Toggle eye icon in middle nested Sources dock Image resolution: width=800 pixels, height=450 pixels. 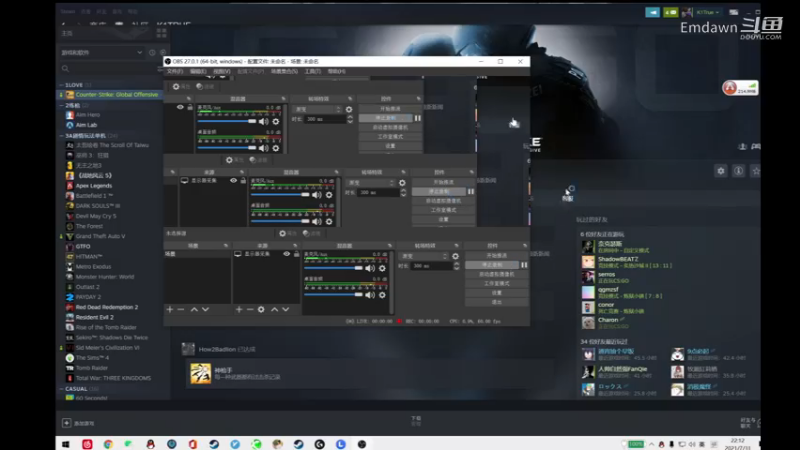pos(234,180)
